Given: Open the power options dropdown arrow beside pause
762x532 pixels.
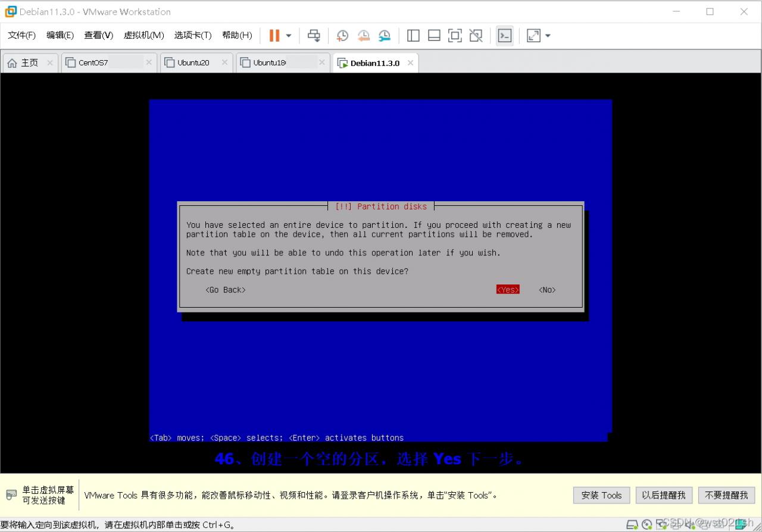Looking at the screenshot, I should (x=289, y=36).
